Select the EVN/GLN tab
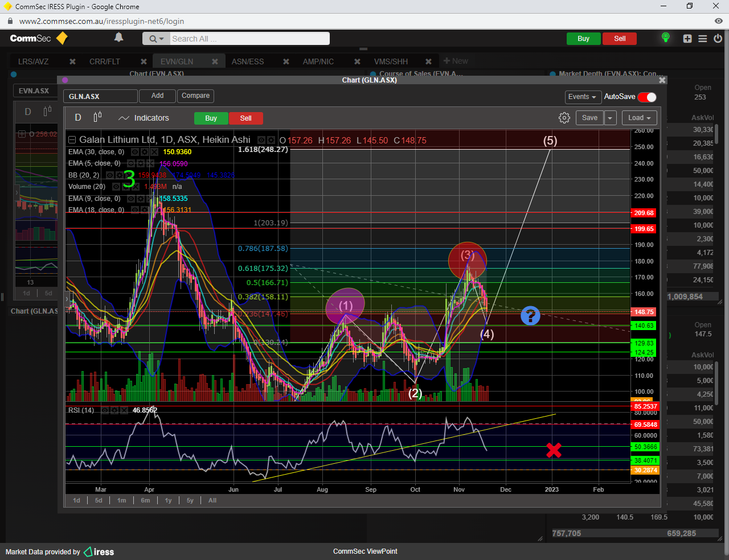The height and width of the screenshot is (560, 729). click(177, 61)
